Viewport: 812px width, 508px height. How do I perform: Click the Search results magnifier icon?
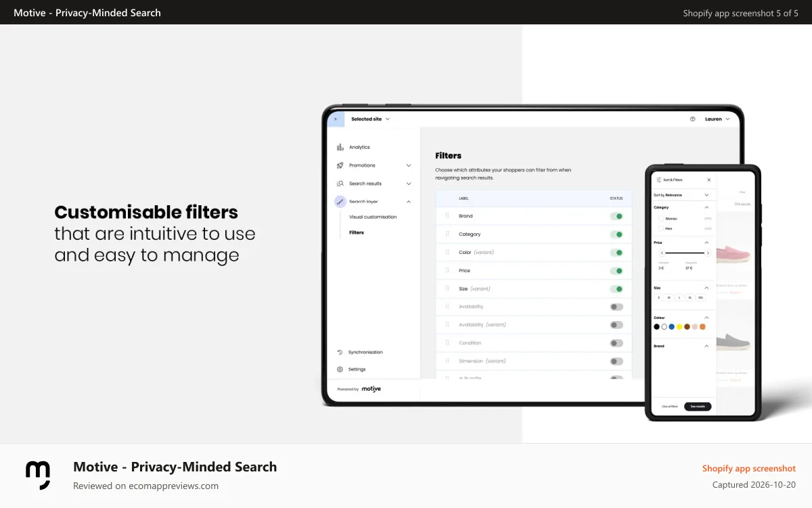(x=340, y=184)
